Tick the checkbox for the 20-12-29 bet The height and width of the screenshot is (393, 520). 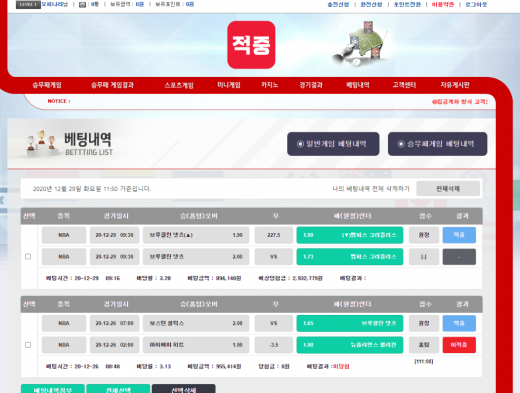28,256
